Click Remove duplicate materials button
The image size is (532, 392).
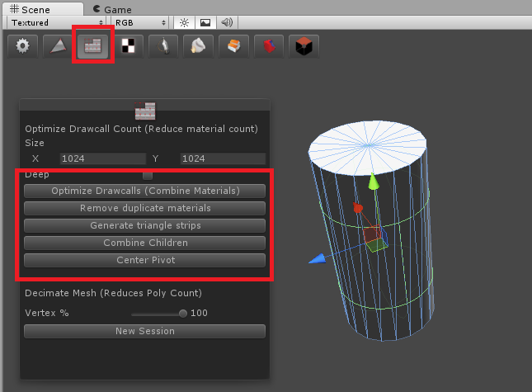145,208
